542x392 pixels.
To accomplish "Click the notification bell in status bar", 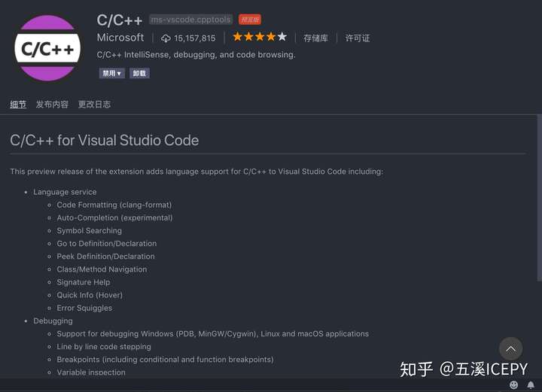I will point(531,384).
